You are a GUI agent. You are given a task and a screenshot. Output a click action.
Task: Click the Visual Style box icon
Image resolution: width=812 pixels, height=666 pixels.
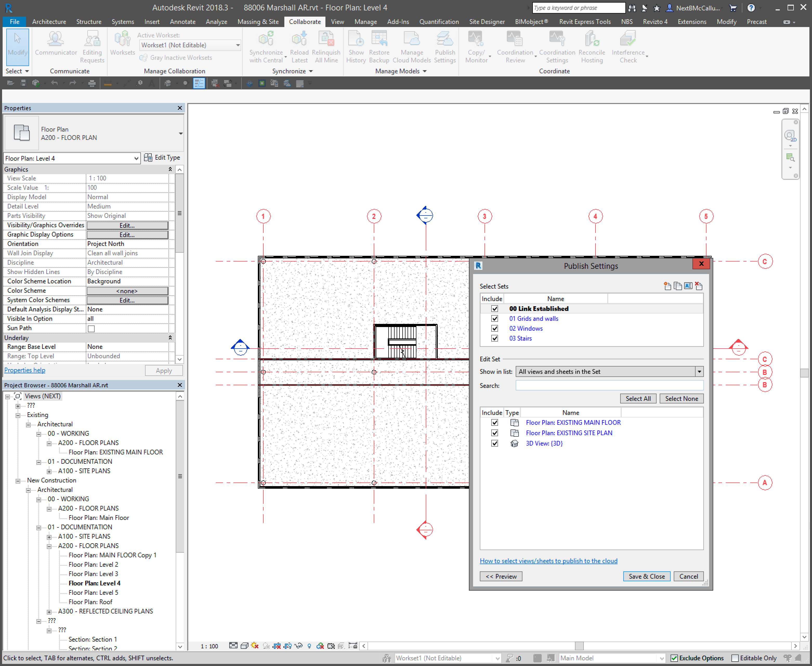point(244,646)
